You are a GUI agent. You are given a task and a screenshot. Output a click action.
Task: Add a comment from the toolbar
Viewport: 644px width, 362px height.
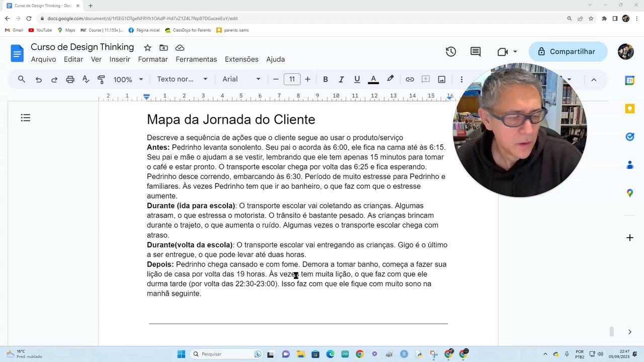pyautogui.click(x=426, y=79)
